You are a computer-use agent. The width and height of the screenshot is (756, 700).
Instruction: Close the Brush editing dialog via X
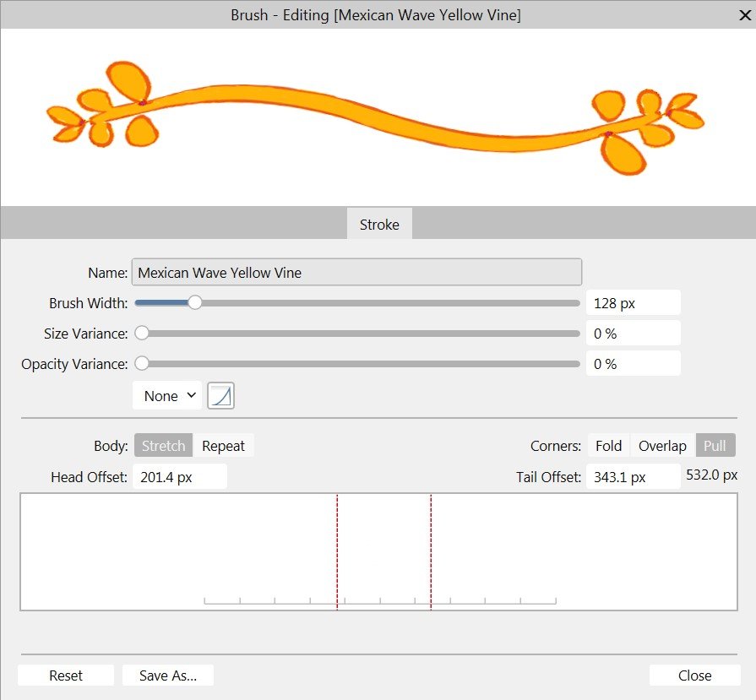coord(745,15)
